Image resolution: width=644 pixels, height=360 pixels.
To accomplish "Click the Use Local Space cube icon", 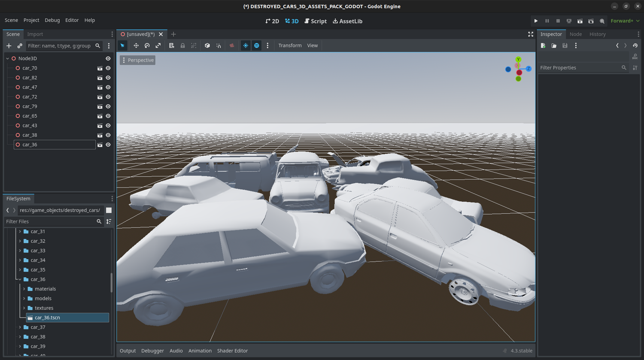I will tap(207, 45).
